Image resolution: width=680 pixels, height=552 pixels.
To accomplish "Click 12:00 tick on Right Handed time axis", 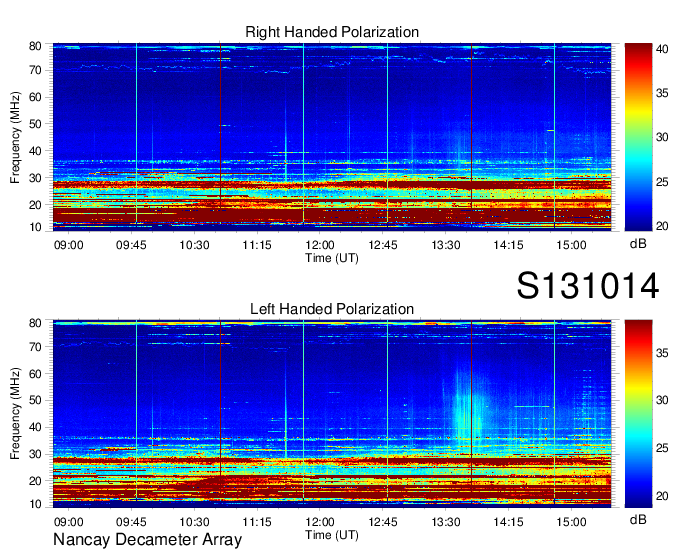I will click(320, 245).
